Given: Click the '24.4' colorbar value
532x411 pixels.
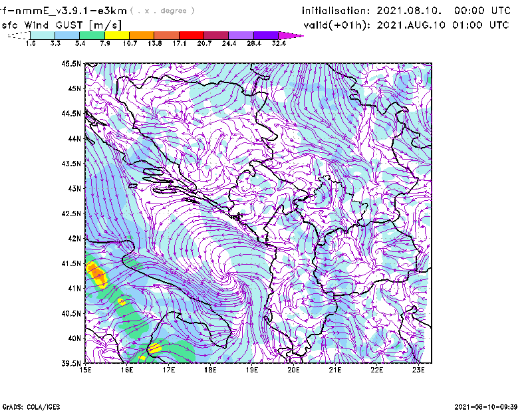Looking at the screenshot, I should (229, 43).
